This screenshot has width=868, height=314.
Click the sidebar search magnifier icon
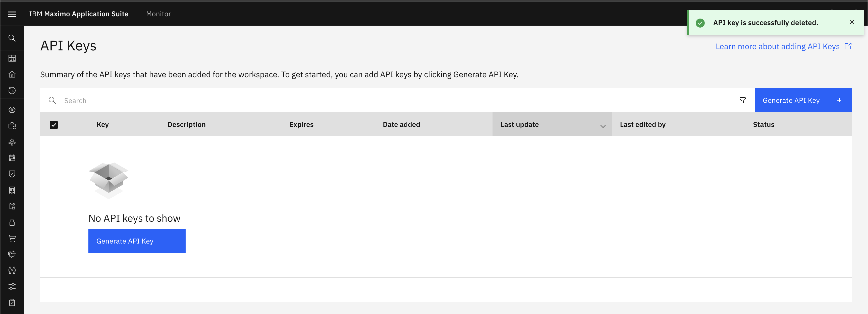[12, 38]
